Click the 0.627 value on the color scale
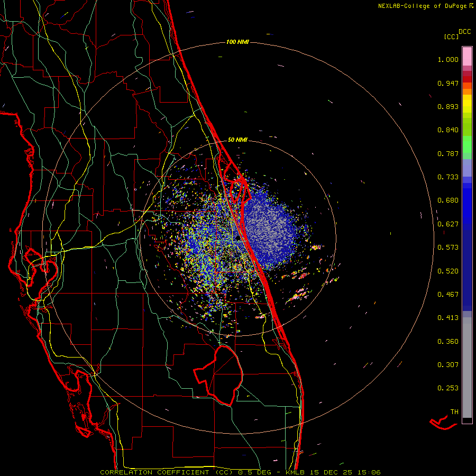Screen dimensions: 476x476 coord(448,224)
